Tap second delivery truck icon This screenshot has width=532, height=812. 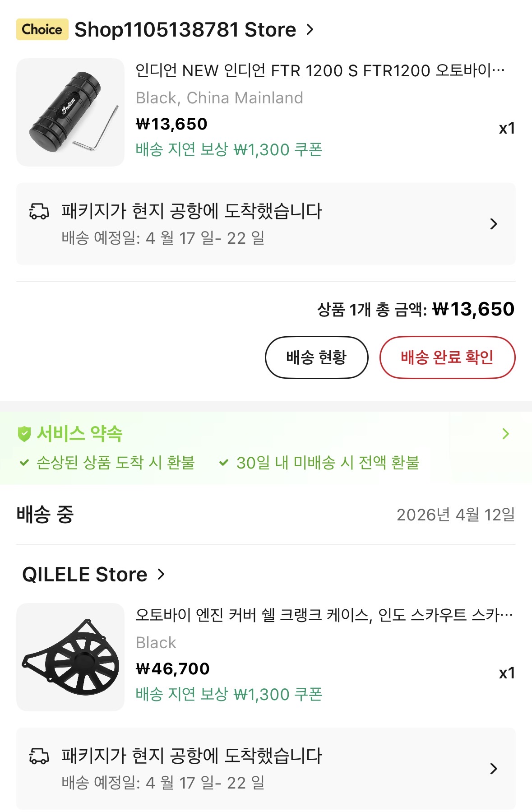point(39,756)
